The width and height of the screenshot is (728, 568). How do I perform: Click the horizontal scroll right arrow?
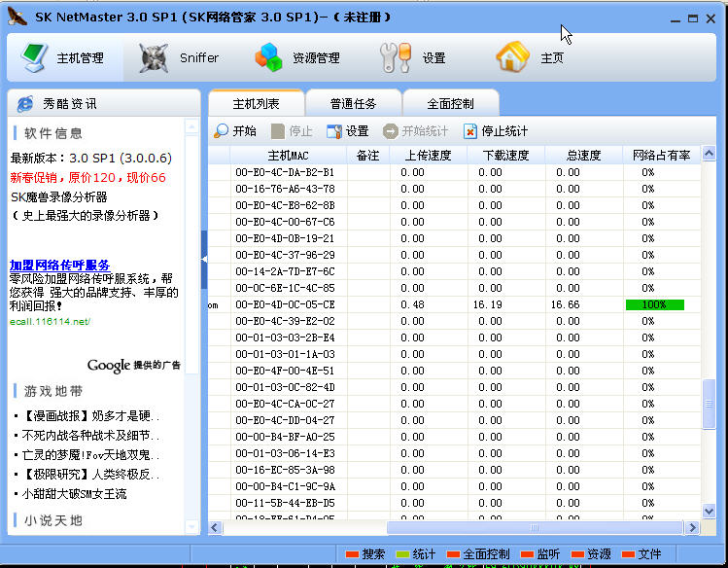[692, 527]
